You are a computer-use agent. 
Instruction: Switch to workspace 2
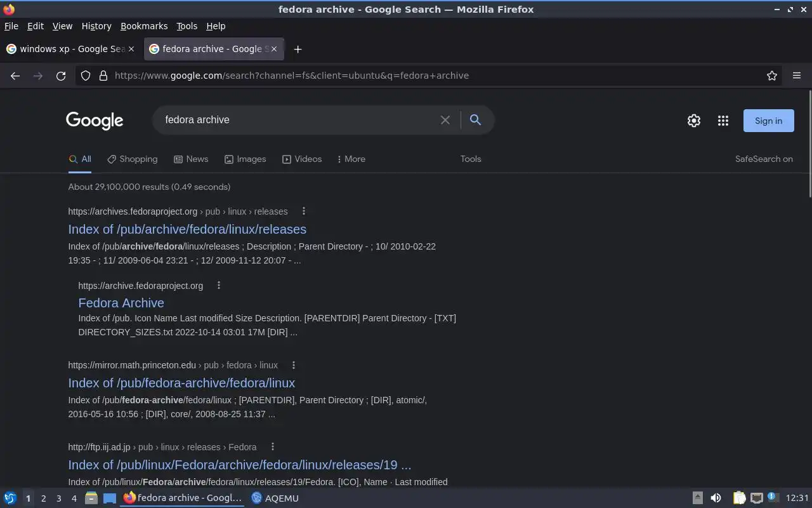click(x=43, y=498)
